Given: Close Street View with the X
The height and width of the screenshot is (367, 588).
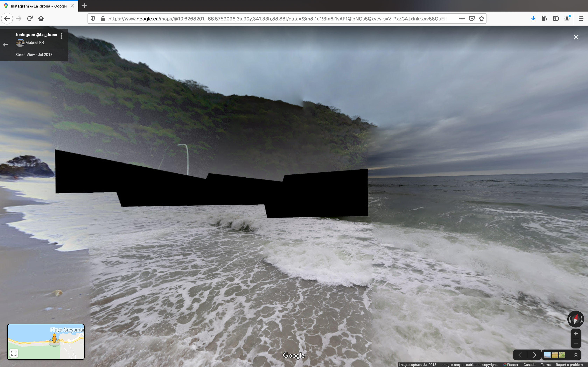Looking at the screenshot, I should click(x=576, y=37).
